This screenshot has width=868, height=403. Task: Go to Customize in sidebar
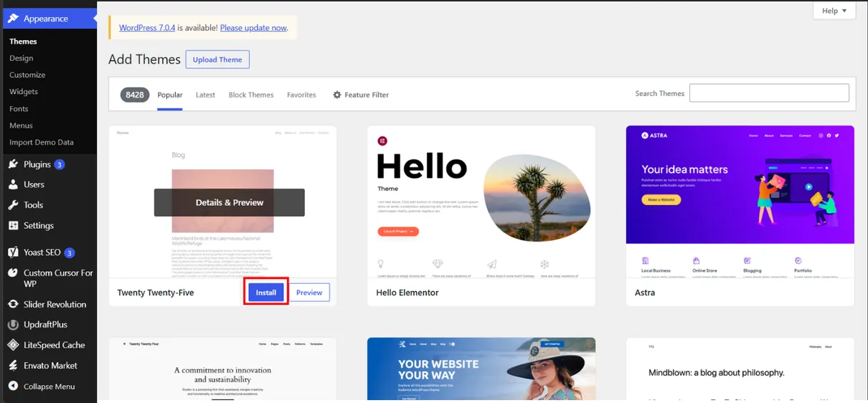27,75
